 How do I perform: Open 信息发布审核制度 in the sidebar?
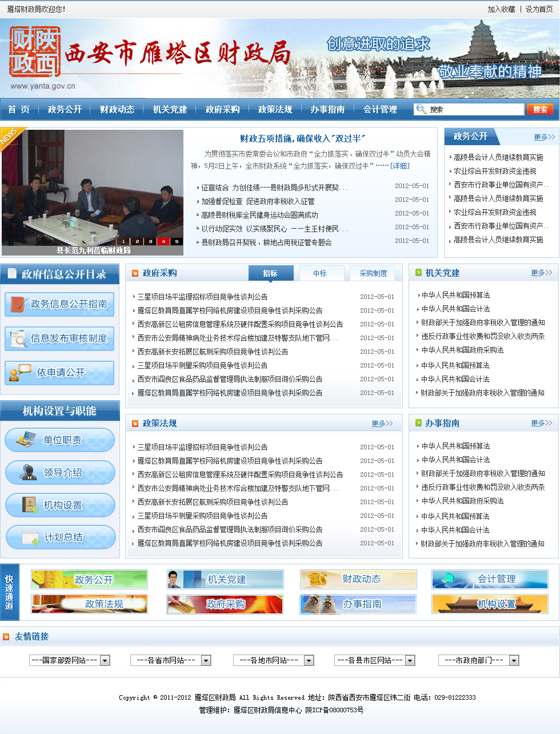[59, 338]
